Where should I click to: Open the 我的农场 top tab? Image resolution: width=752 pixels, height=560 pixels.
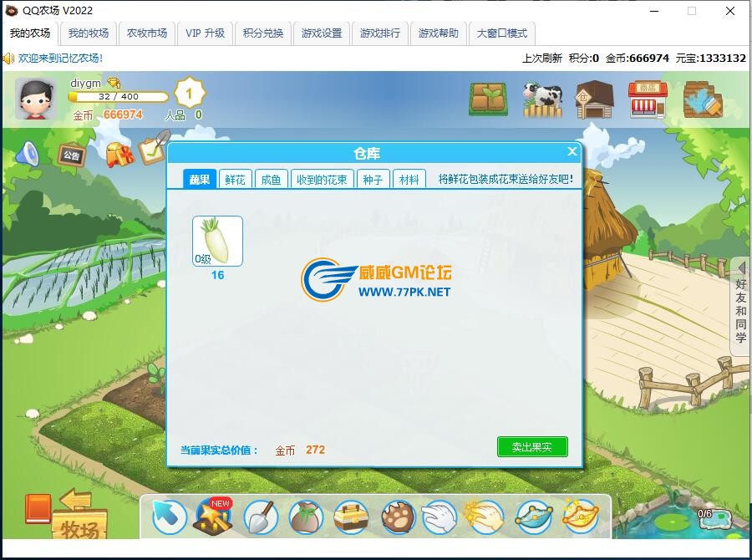tap(30, 33)
